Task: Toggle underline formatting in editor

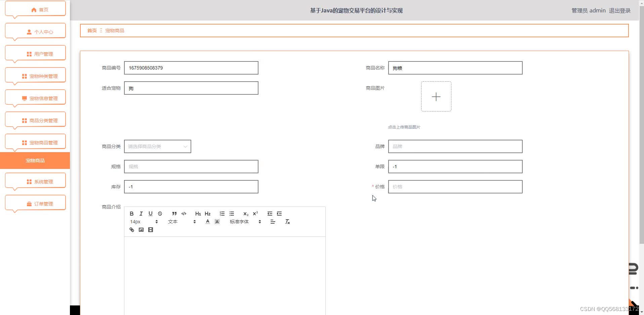Action: coord(151,214)
